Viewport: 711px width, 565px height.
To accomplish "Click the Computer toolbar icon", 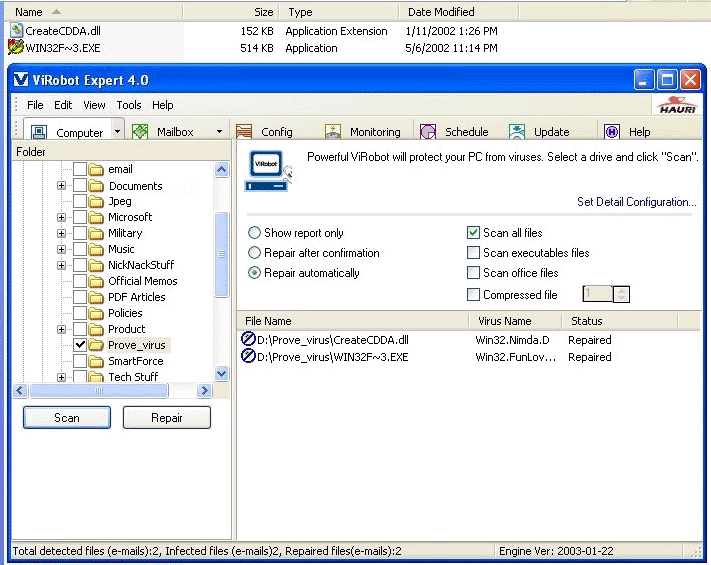I will click(x=39, y=132).
